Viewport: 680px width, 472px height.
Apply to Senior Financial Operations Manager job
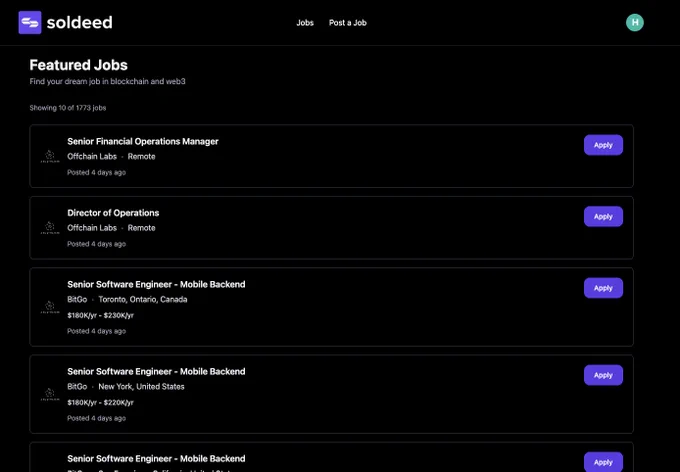603,145
